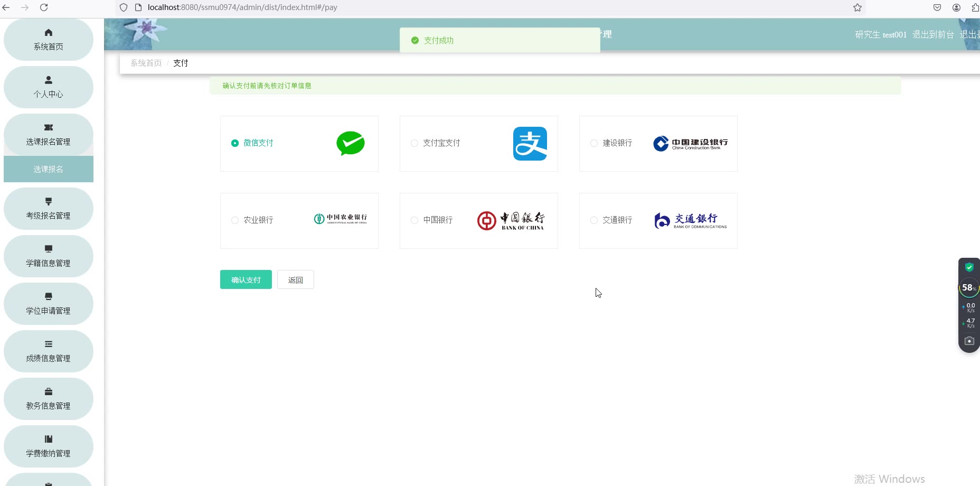
Task: Click the 58% gauge on floating widget
Action: 969,287
